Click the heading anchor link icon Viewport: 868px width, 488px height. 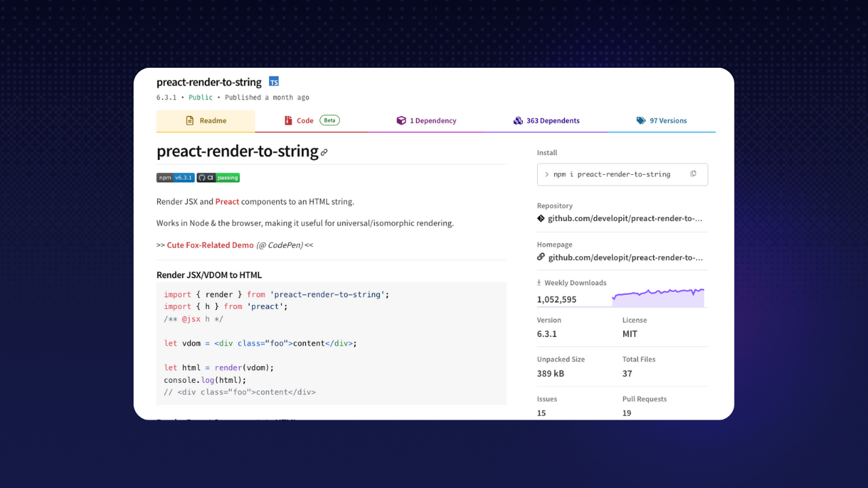click(324, 152)
